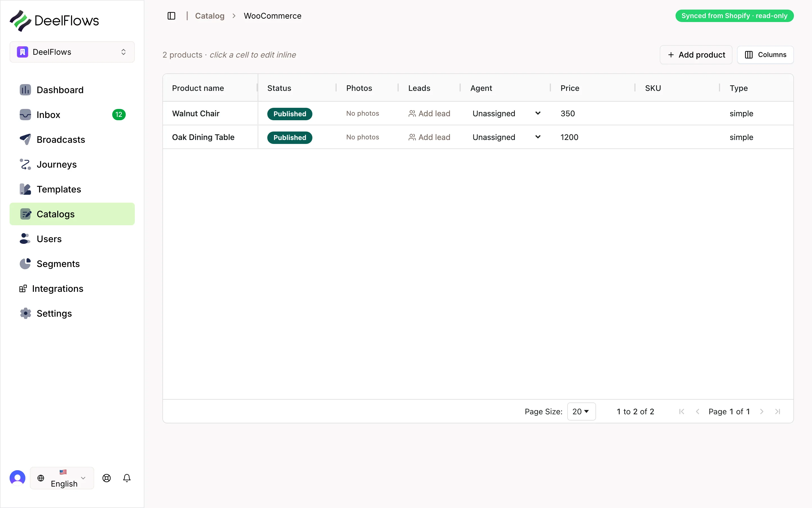This screenshot has height=508, width=812.
Task: Click Published status for Oak Dining Table
Action: 290,137
